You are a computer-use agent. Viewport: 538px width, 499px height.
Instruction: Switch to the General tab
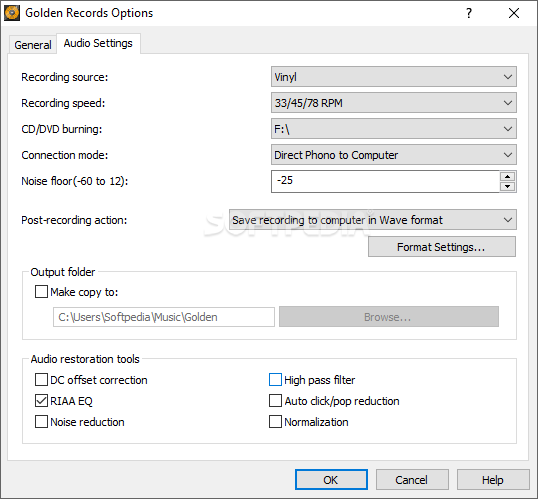point(33,45)
